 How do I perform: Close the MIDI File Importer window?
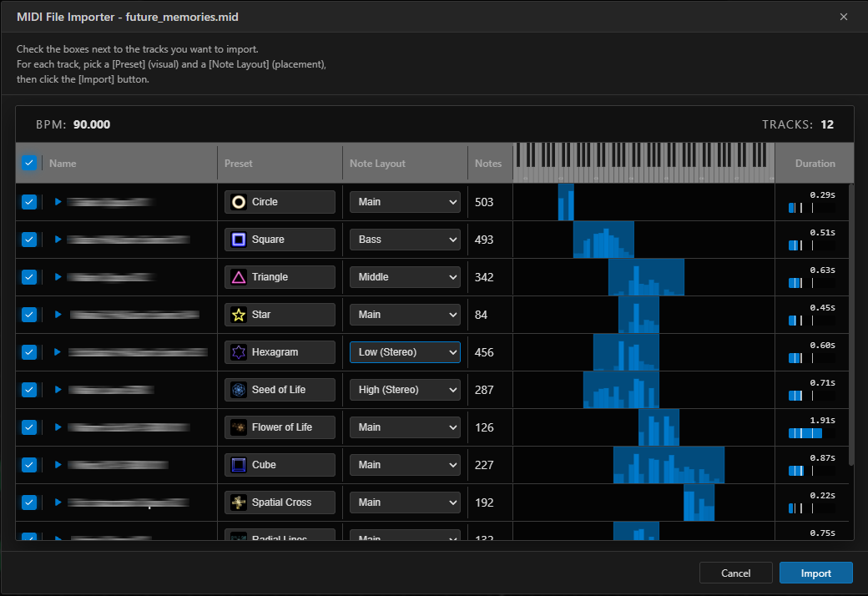click(x=844, y=17)
